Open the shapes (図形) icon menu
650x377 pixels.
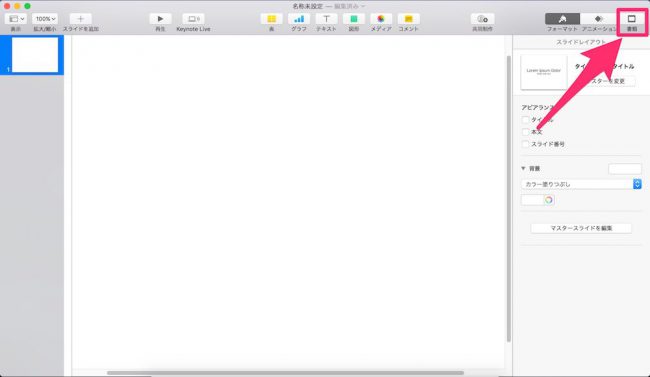pyautogui.click(x=354, y=19)
